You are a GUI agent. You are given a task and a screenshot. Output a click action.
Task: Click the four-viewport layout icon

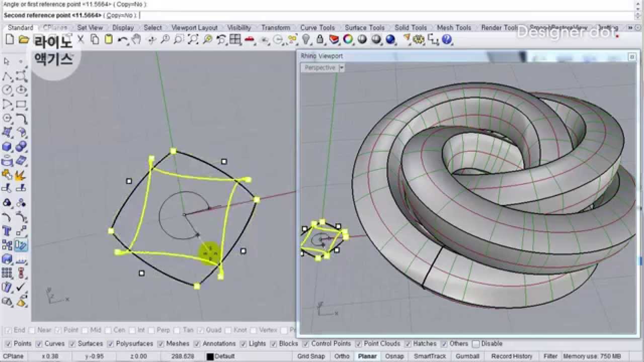[x=235, y=40]
